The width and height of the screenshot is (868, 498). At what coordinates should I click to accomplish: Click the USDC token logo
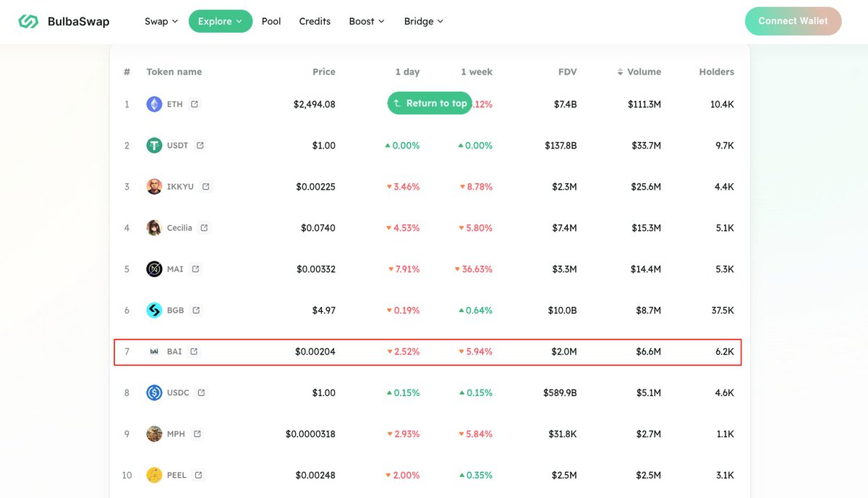click(x=154, y=393)
